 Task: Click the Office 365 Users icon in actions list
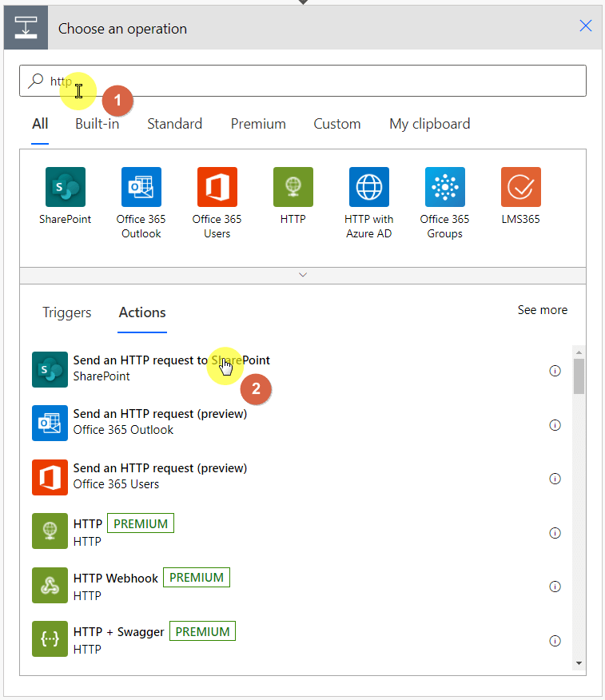click(50, 477)
